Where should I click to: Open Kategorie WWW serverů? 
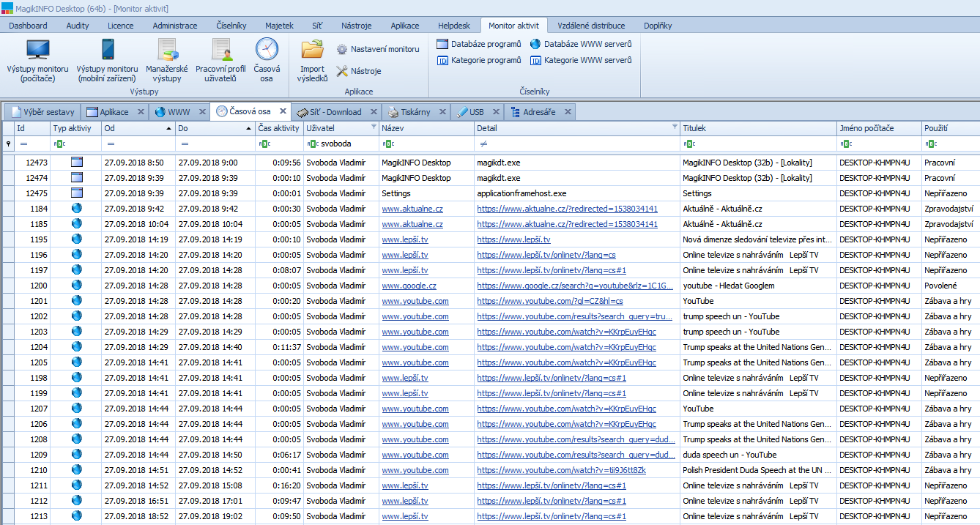(x=581, y=60)
